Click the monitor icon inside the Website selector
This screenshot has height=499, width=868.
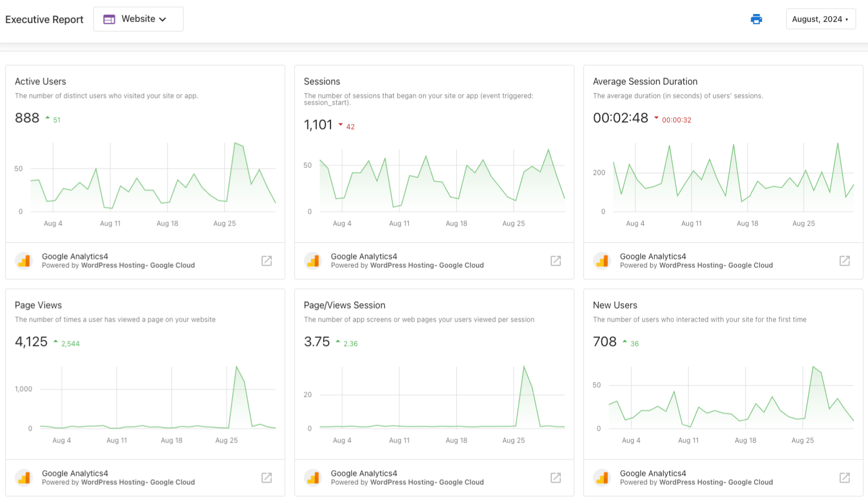click(x=108, y=19)
